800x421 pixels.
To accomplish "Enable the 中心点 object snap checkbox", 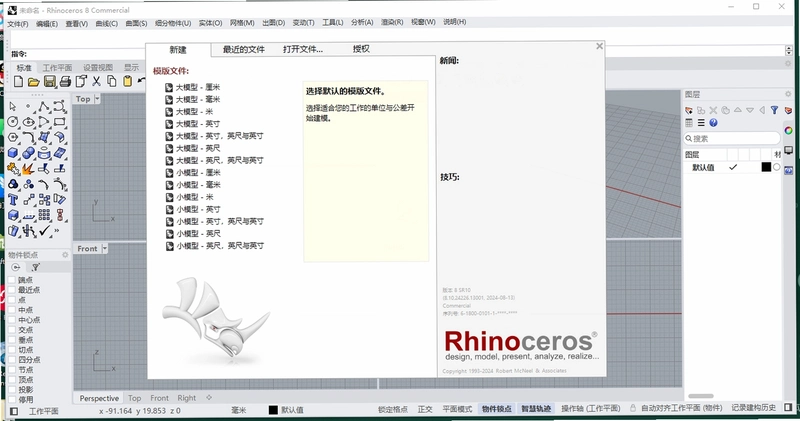I will click(12, 320).
